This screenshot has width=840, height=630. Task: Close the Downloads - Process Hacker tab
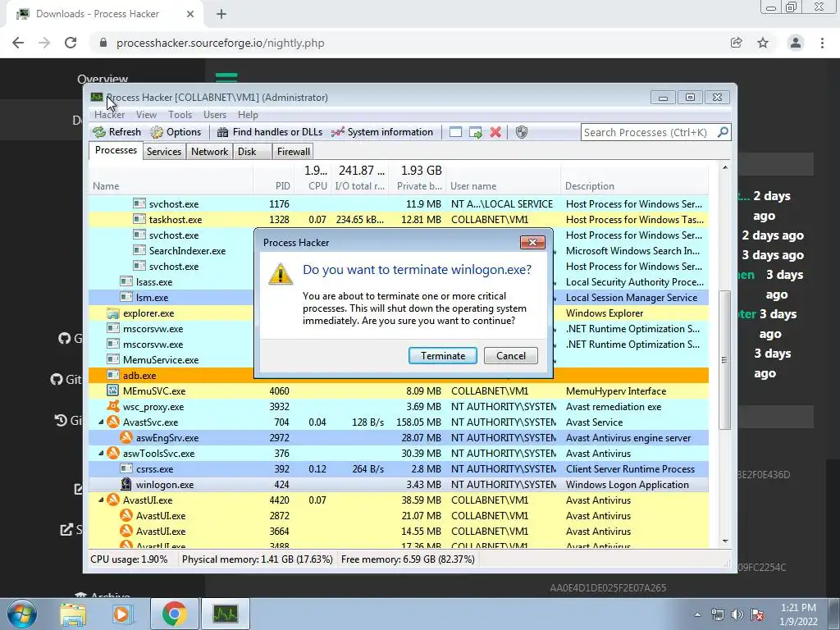tap(190, 14)
